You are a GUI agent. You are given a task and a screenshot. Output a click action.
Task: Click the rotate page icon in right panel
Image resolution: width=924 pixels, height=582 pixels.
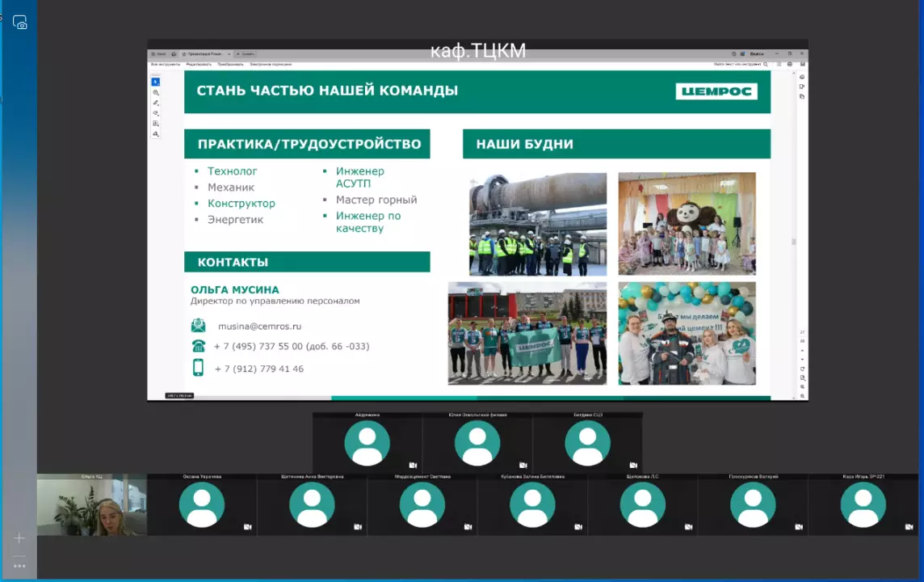click(802, 369)
